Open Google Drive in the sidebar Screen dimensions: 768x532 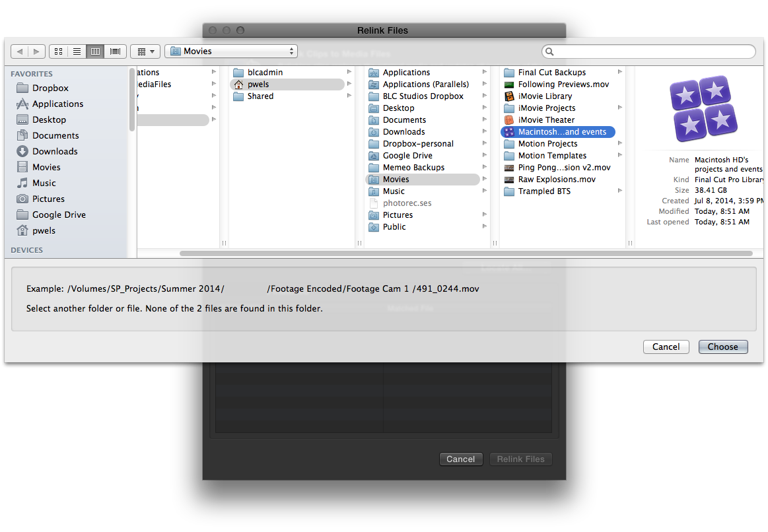pos(59,215)
